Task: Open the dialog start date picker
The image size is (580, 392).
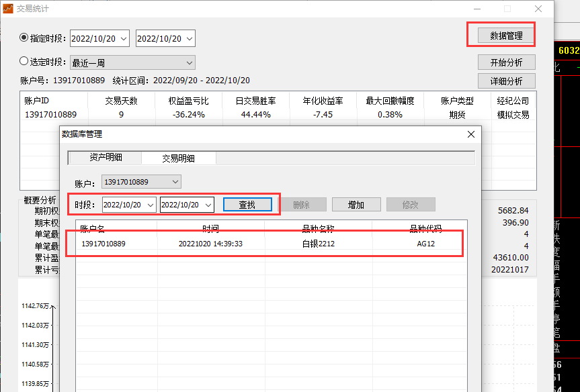Action: point(151,205)
